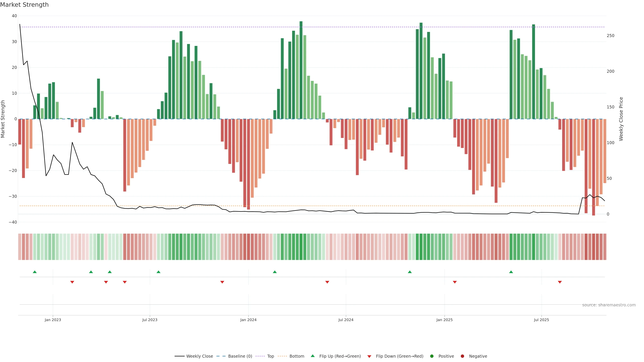Click the last red Flip Down triangle marker

pyautogui.click(x=560, y=282)
